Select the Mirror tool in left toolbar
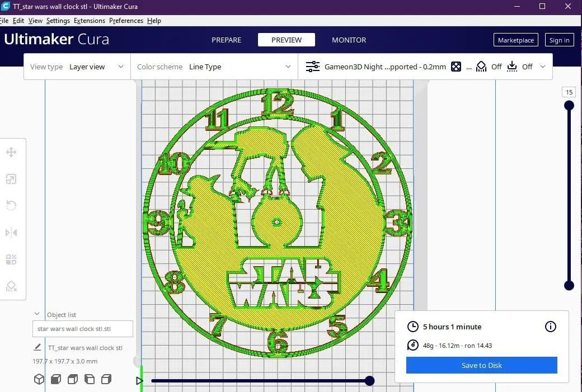582x392 pixels. (11, 233)
